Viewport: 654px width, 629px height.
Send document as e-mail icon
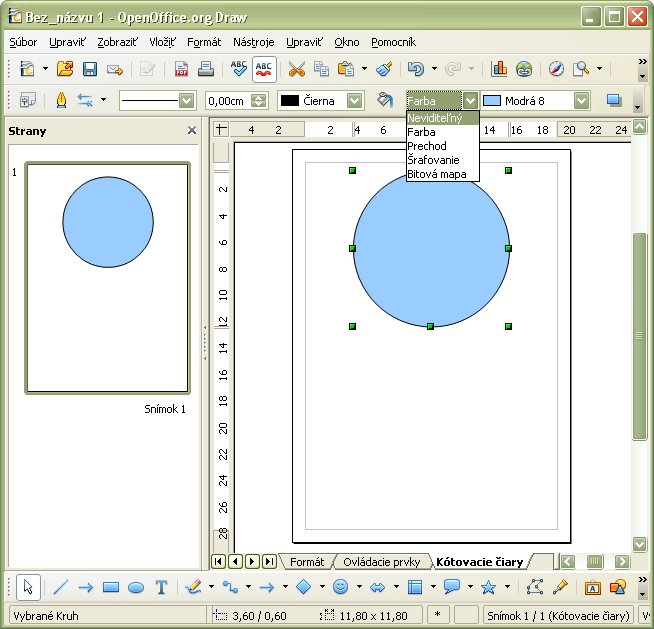coord(115,69)
